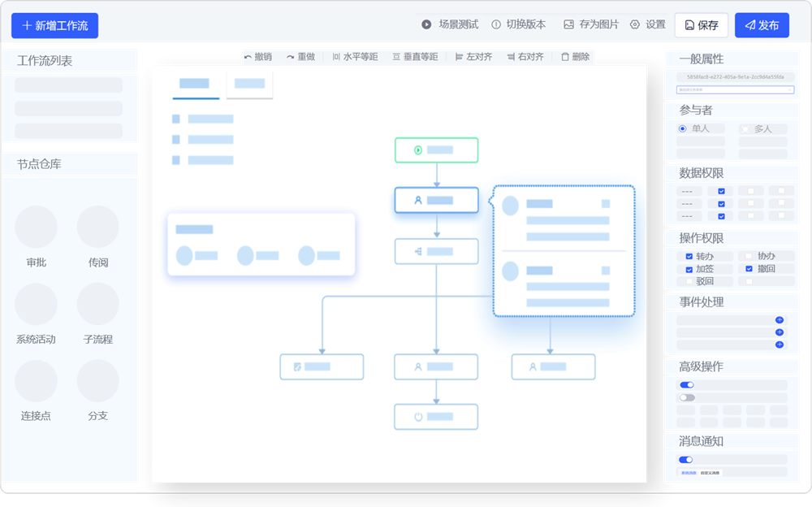Apply 水平等距 horizontal spacing
Viewport: 812px width, 507px height.
[356, 57]
